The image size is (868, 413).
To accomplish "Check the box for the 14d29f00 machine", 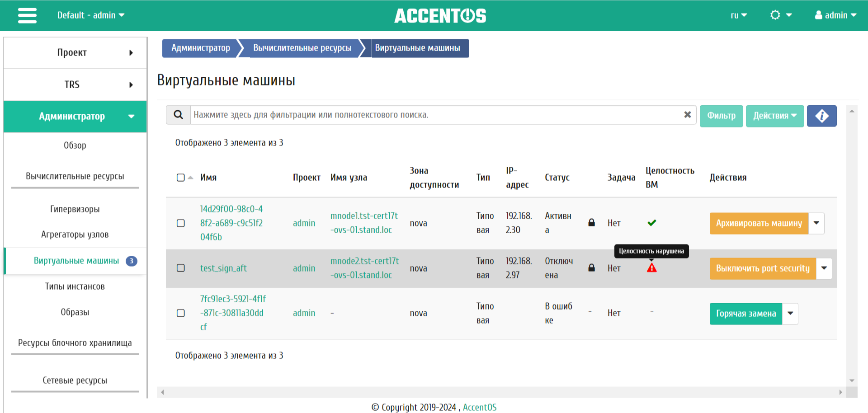I will point(180,223).
